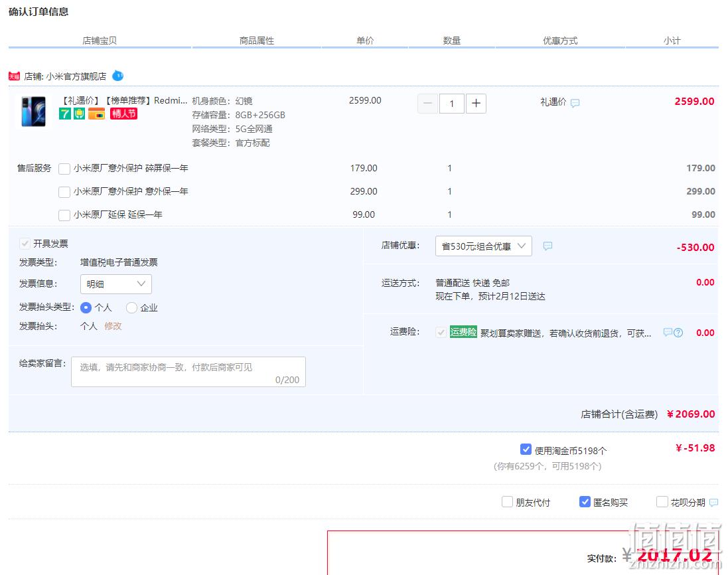The height and width of the screenshot is (575, 728).
Task: Click the comment icon next to 花呗分期
Action: (x=713, y=502)
